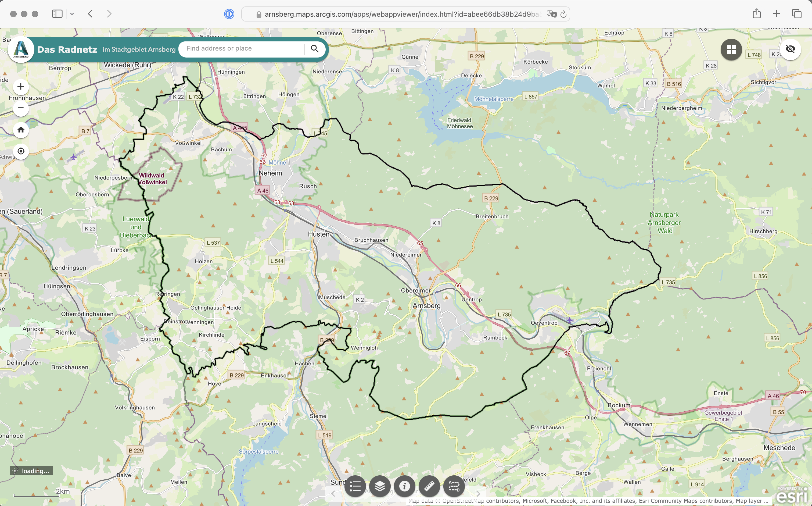Open the A-to-B directions tool

pos(454,486)
